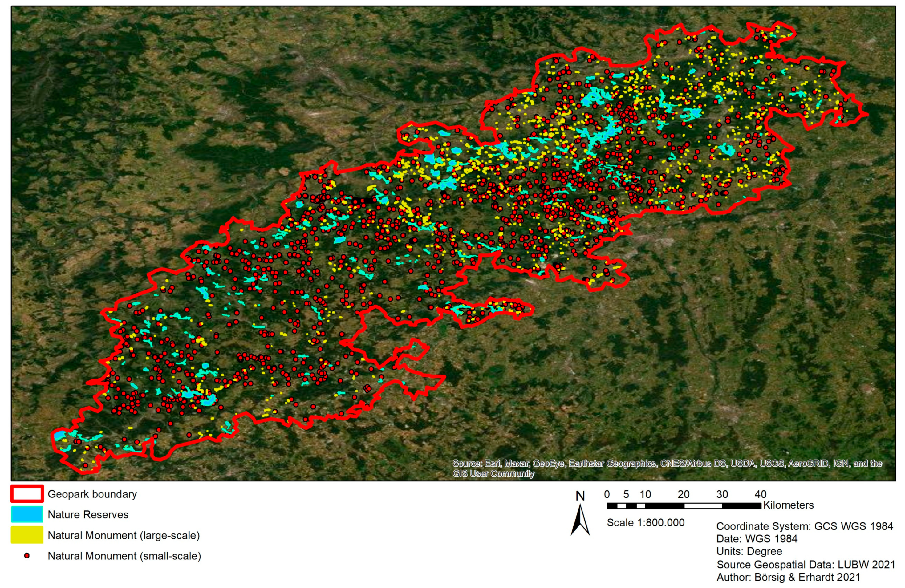The image size is (905, 588).
Task: Click the red Geopark boundary legend symbol
Action: click(x=26, y=494)
